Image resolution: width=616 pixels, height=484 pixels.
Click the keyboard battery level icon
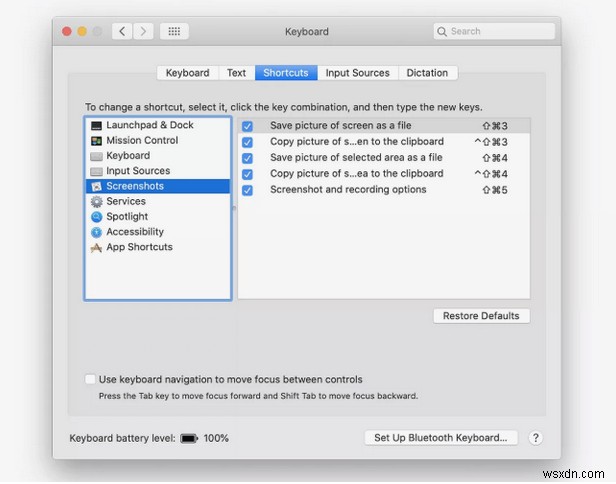click(189, 438)
